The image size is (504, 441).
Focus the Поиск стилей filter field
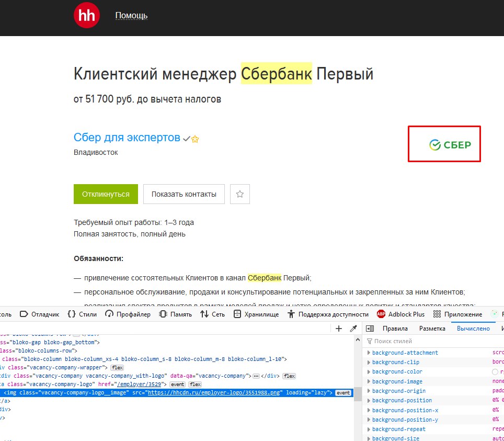point(434,341)
